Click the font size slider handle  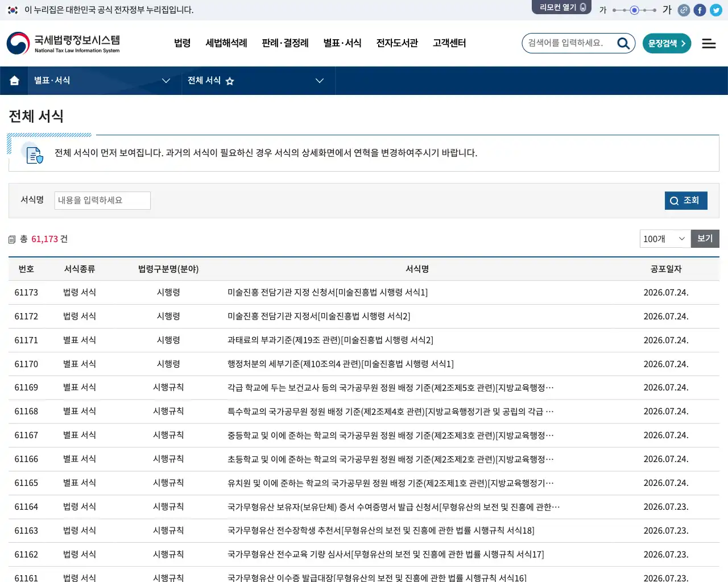(635, 10)
